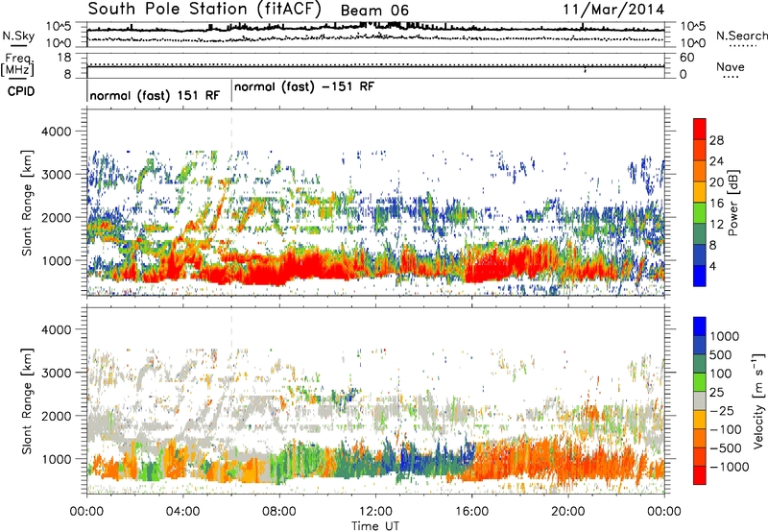Click the "Velocity [m s⁻¹]" colorbar title

click(758, 400)
